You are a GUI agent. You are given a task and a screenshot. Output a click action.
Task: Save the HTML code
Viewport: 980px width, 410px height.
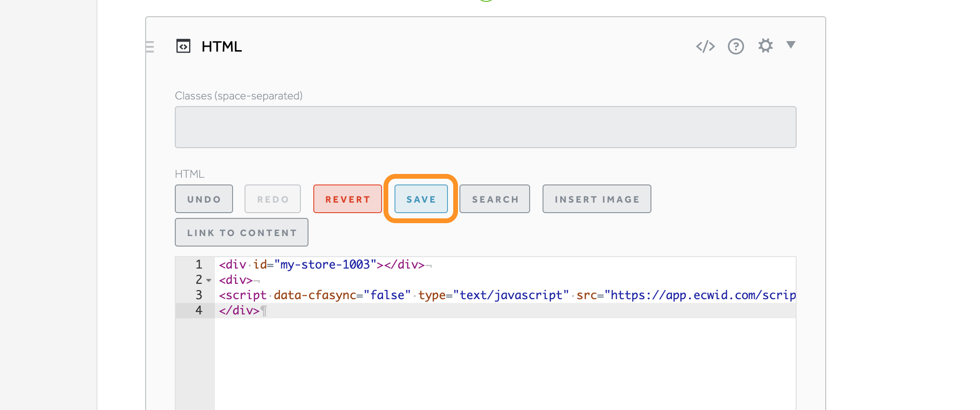[x=421, y=199]
